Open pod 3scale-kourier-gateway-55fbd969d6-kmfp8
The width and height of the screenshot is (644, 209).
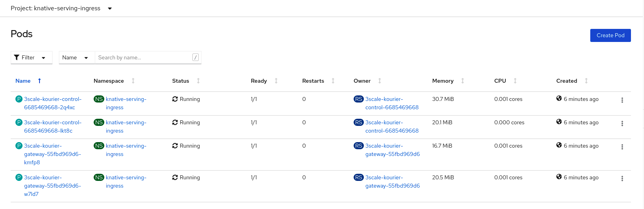pos(52,154)
